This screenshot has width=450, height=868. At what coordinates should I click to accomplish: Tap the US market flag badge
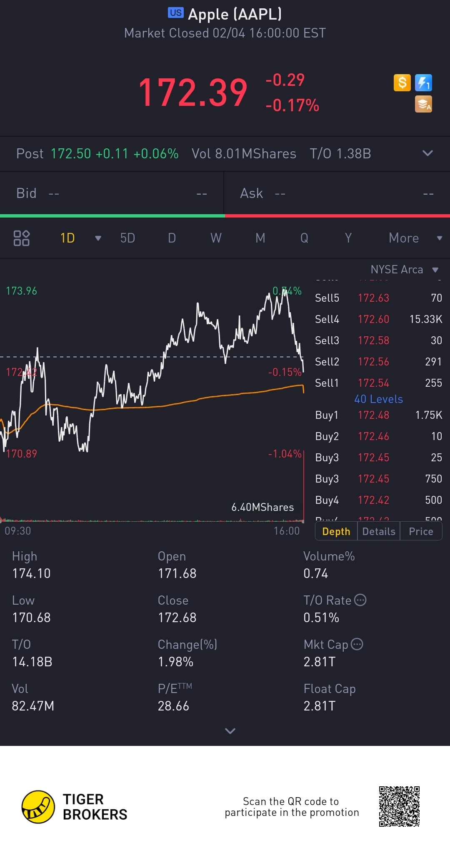pyautogui.click(x=175, y=13)
